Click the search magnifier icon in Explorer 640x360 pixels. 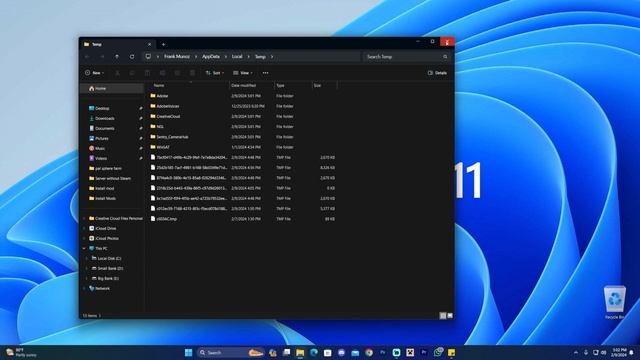[x=445, y=57]
